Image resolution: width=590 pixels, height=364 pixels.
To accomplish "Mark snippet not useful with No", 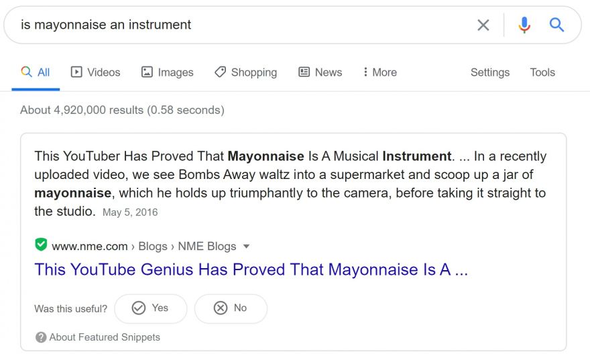I will [x=231, y=308].
